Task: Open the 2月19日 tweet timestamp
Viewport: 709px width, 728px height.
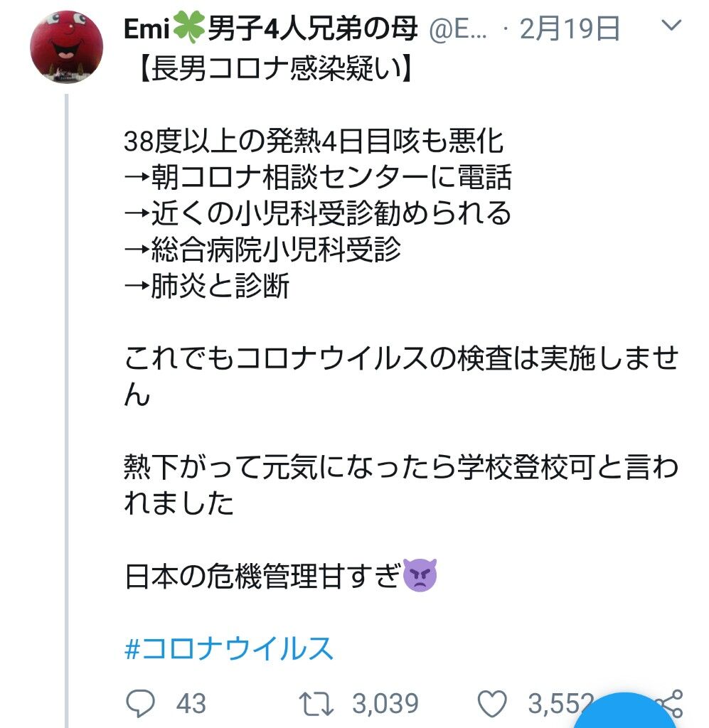Action: pos(569,28)
